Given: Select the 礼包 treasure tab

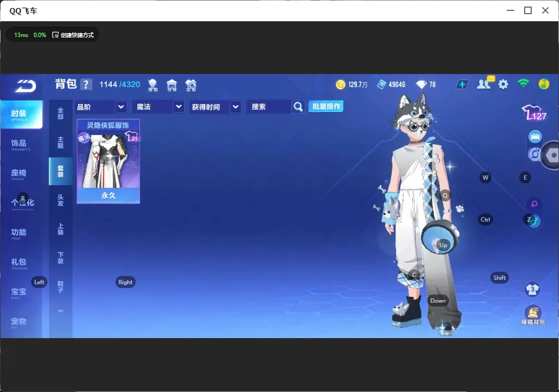Looking at the screenshot, I should [x=19, y=262].
